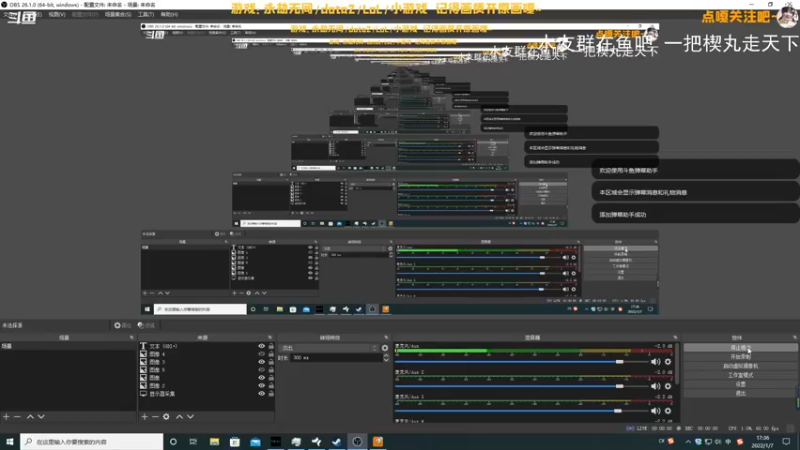Open the Filters (滤镜) button

click(x=146, y=326)
